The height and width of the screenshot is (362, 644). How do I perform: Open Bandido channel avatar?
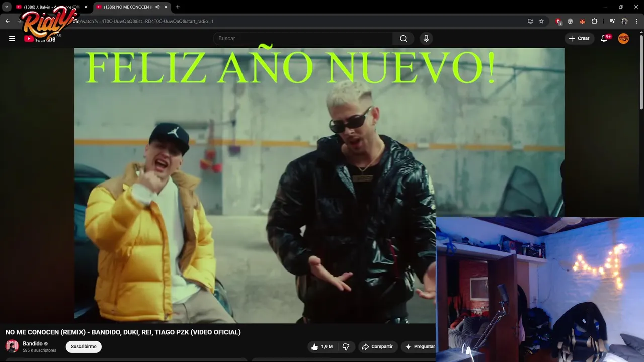click(x=12, y=346)
